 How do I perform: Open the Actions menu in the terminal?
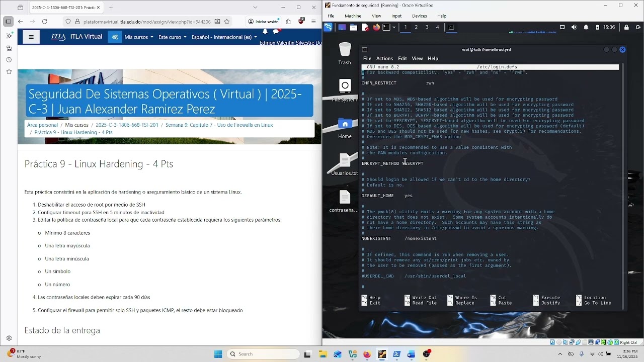point(384,58)
